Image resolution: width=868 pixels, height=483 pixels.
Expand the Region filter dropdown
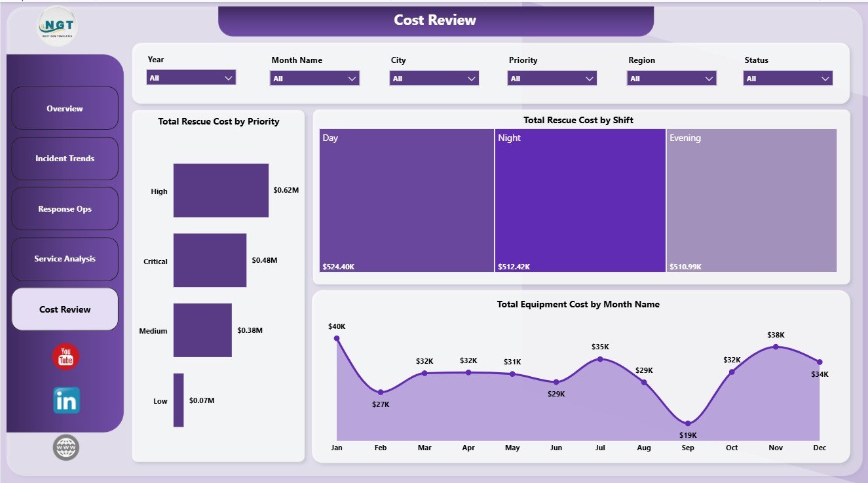pyautogui.click(x=672, y=79)
